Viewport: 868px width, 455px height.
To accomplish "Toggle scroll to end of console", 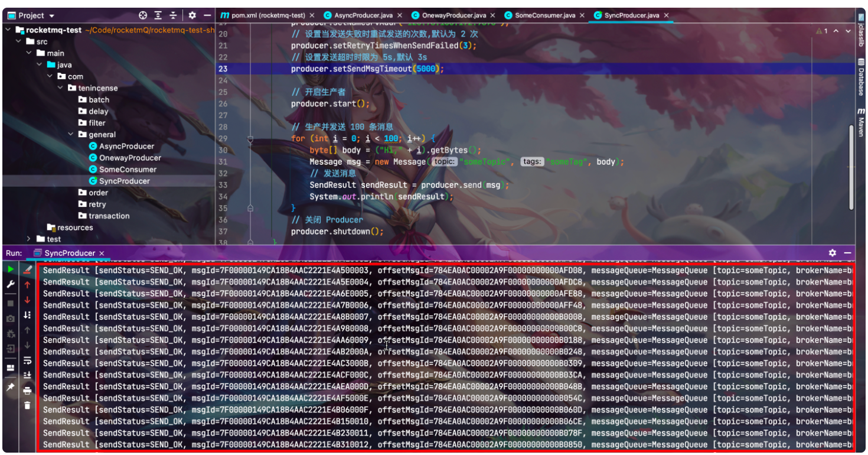I will 27,375.
